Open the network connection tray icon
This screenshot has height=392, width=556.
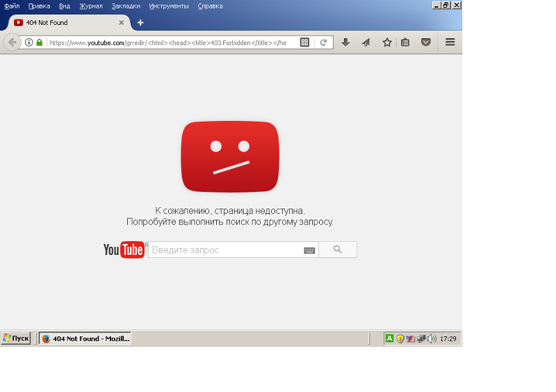pos(421,338)
